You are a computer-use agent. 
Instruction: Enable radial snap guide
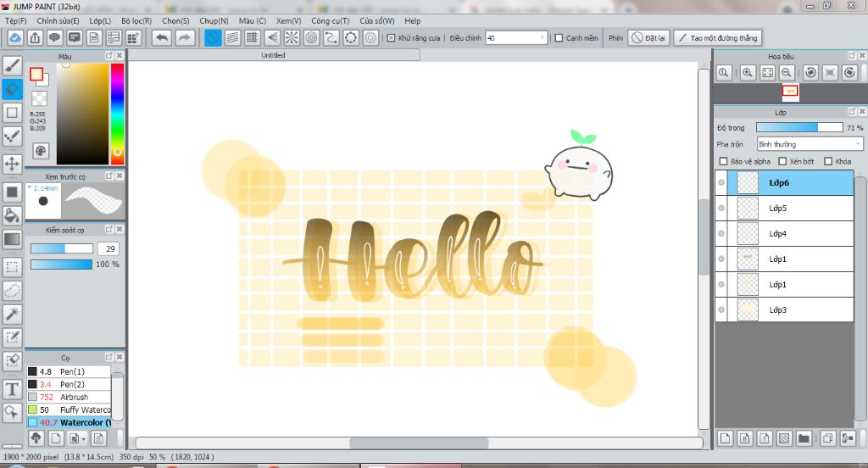292,37
